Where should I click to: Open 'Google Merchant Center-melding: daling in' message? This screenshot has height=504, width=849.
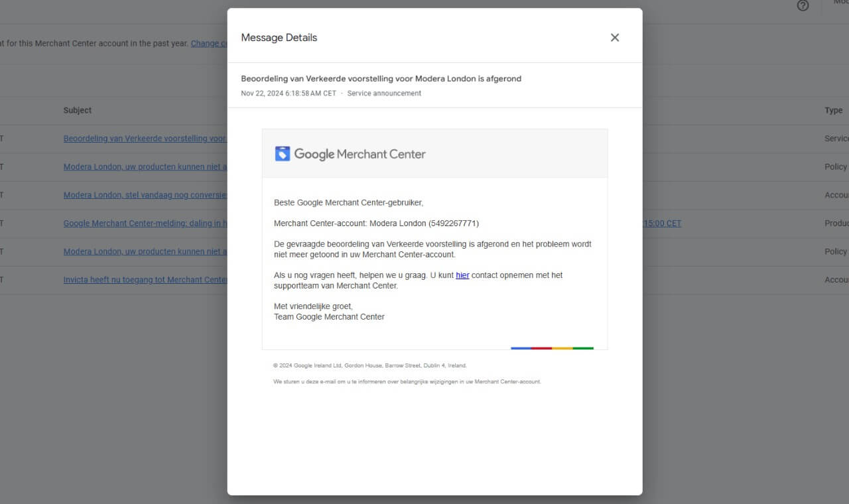click(145, 223)
